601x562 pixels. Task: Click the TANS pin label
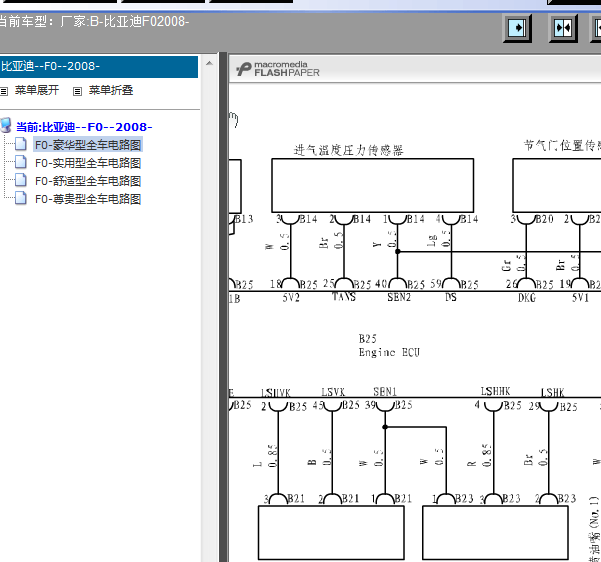pos(344,297)
